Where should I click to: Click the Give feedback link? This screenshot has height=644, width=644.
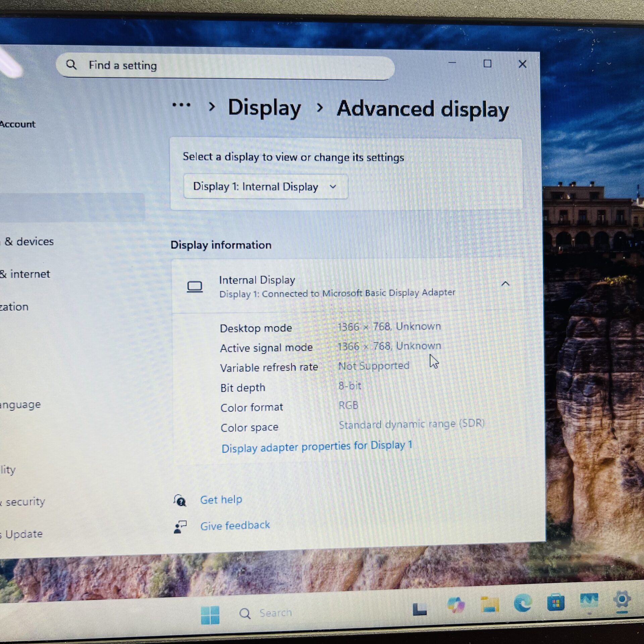pyautogui.click(x=235, y=525)
